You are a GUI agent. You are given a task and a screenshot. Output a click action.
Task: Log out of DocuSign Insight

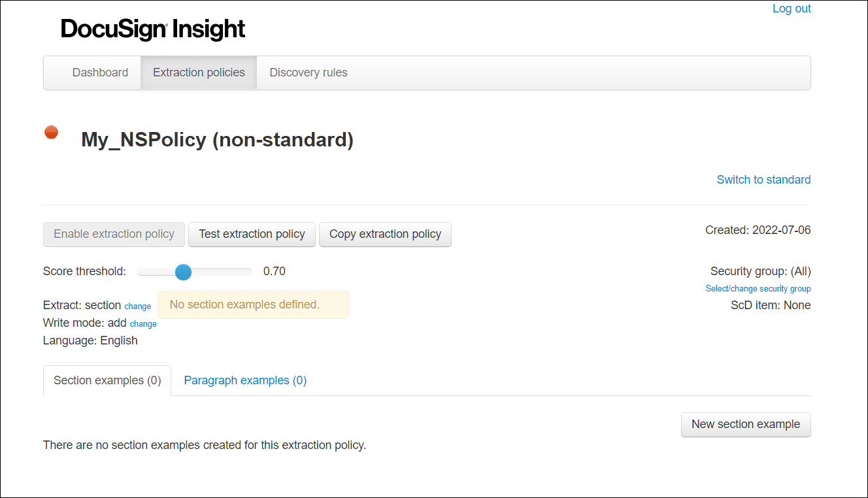click(x=792, y=8)
